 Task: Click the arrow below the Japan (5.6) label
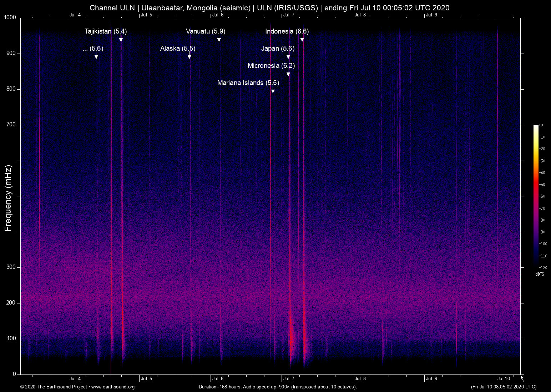(288, 55)
